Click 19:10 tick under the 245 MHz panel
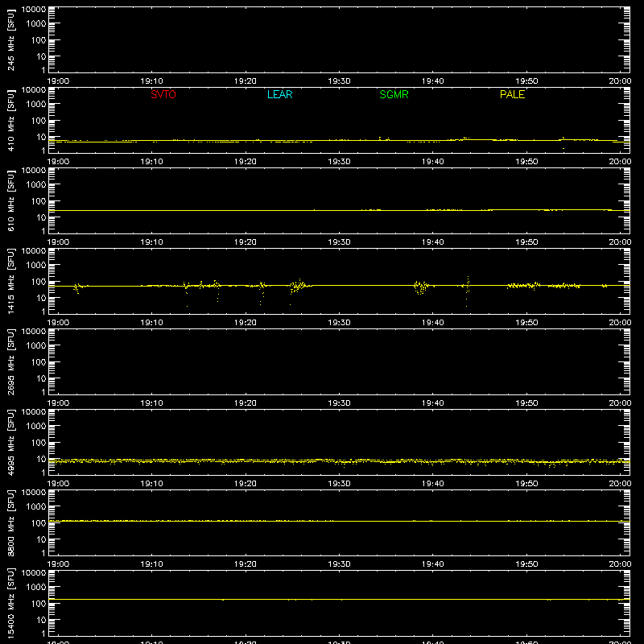644x644 pixels. tap(151, 81)
